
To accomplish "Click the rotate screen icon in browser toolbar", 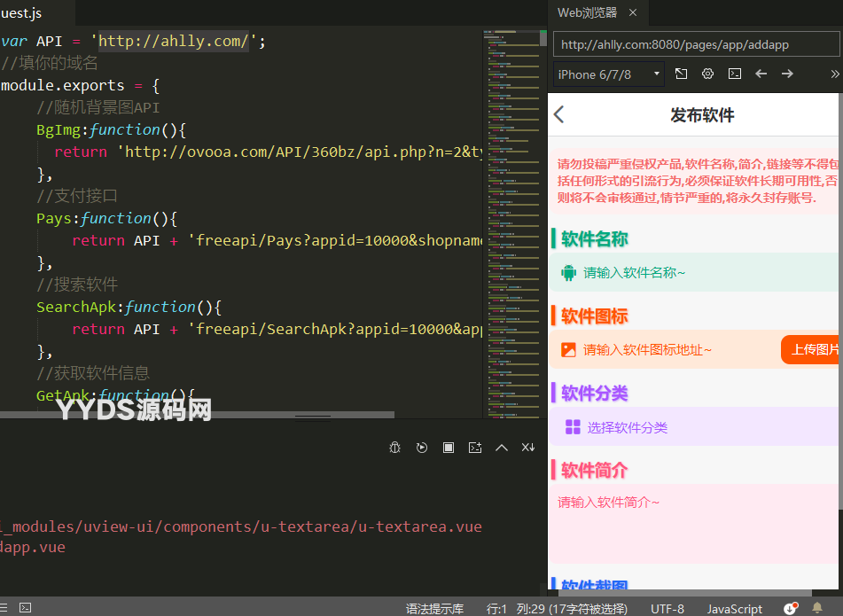I will pos(681,74).
